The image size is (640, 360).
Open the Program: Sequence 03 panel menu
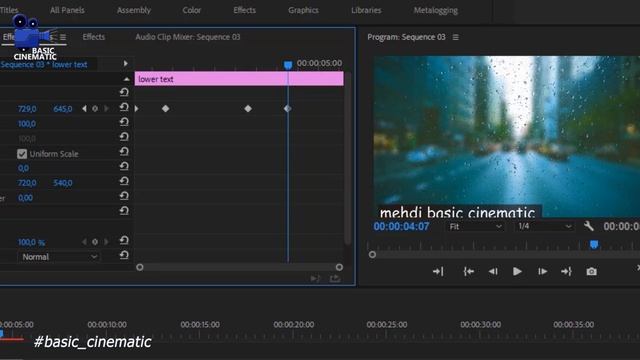(x=456, y=37)
